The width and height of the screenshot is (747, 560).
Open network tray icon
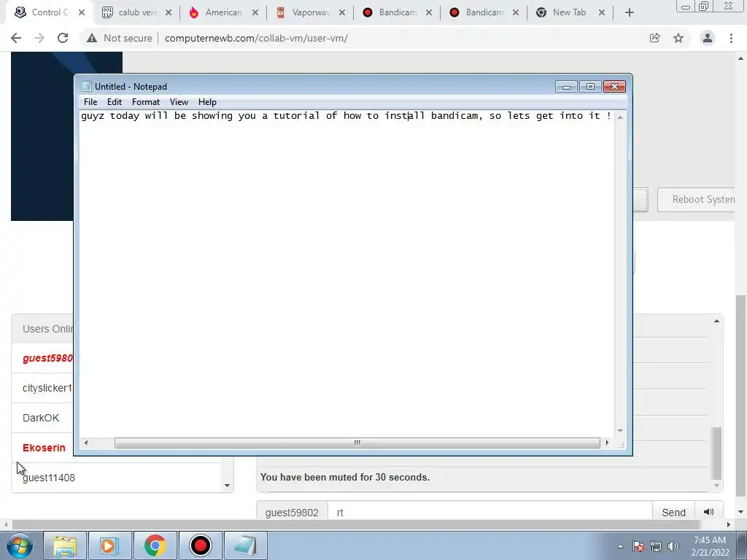click(656, 546)
